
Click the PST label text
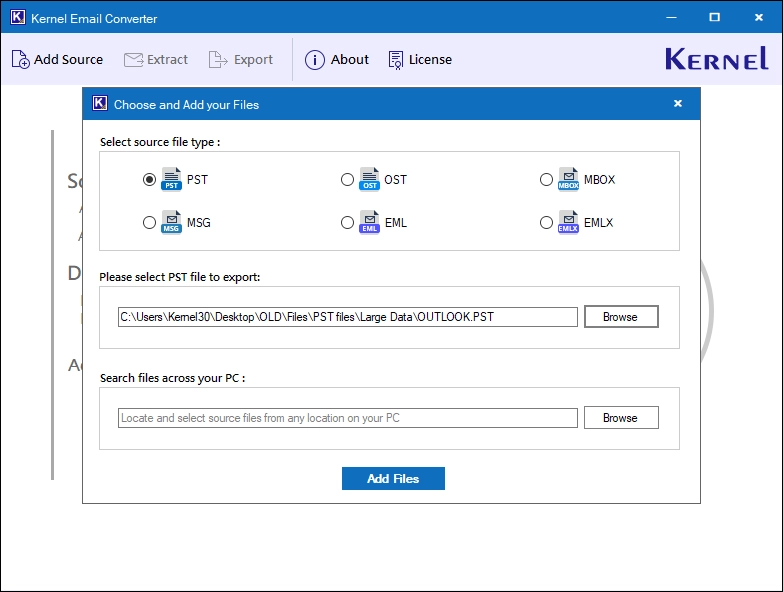197,180
